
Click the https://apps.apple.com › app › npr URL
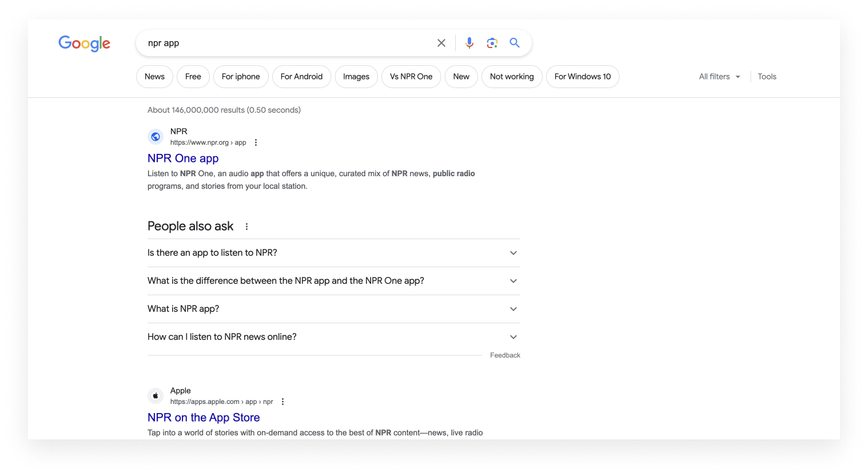coord(222,402)
